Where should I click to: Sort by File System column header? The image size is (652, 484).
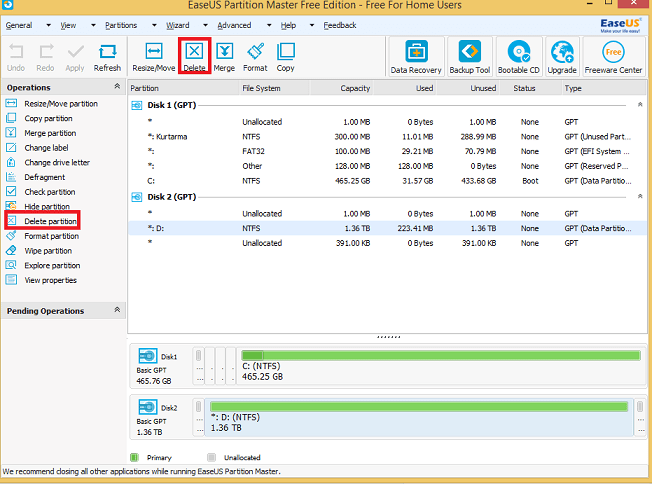pyautogui.click(x=274, y=88)
